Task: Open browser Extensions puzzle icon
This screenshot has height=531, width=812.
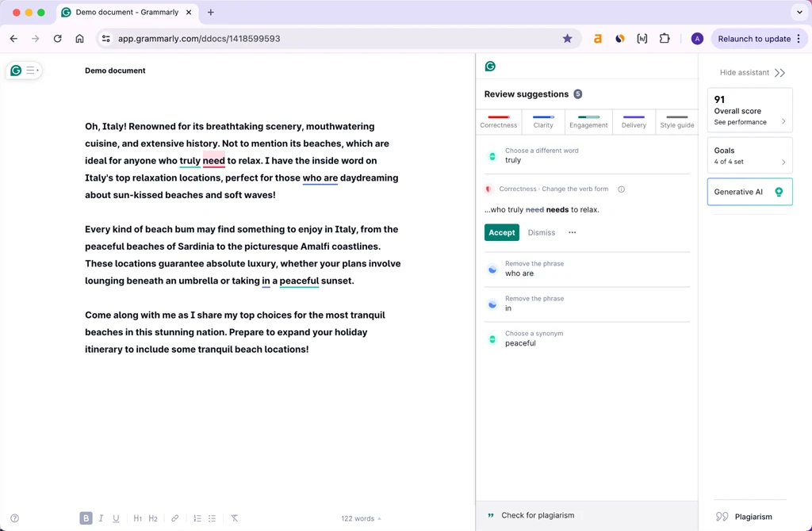Action: coord(665,39)
